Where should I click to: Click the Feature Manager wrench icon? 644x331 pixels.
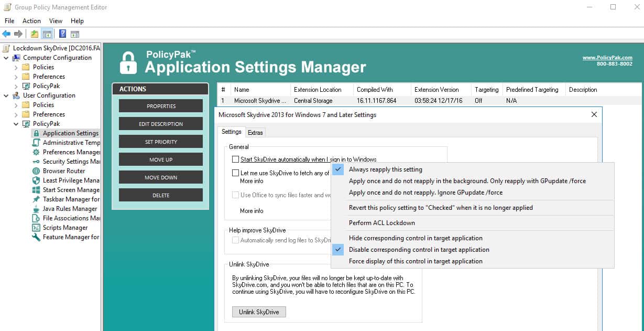36,237
